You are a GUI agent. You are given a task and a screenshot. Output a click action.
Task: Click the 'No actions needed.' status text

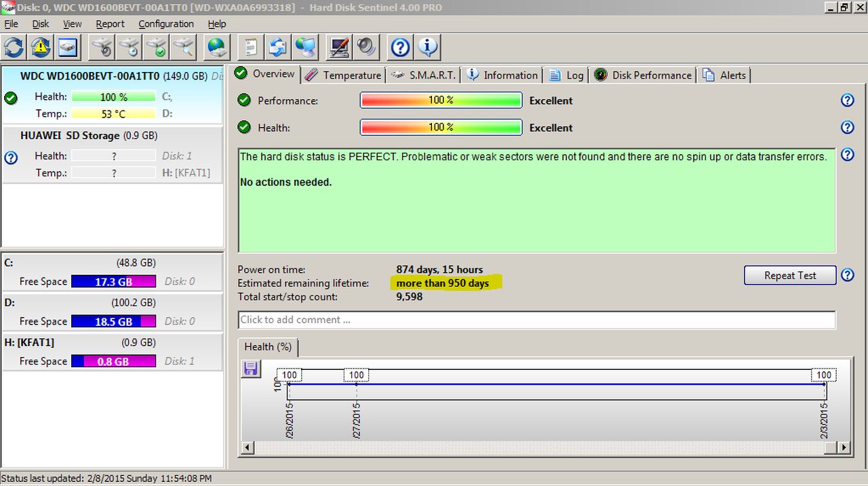286,183
